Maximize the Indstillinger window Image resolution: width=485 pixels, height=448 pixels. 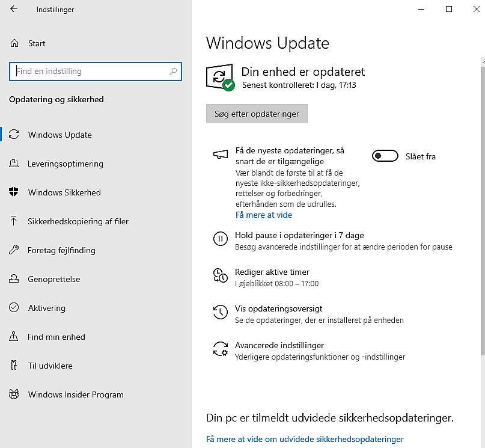449,9
